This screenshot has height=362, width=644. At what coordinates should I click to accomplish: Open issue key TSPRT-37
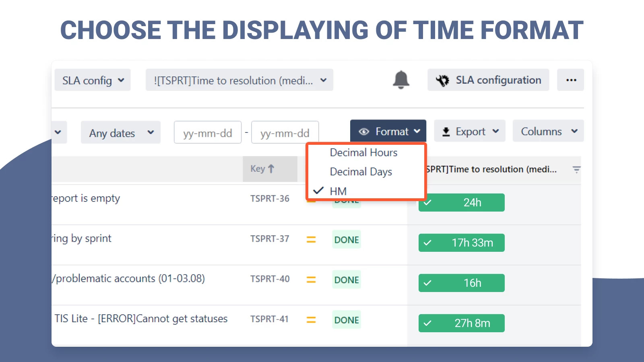coord(270,239)
